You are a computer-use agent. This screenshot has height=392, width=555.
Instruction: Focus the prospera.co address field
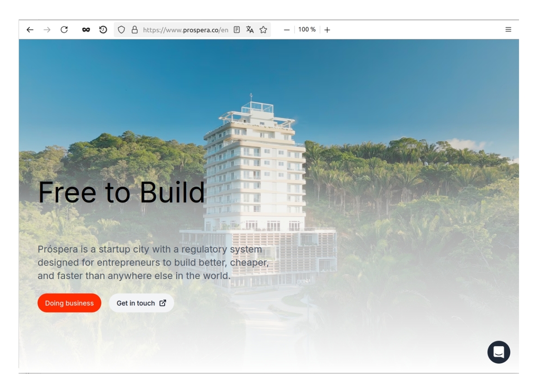(185, 30)
